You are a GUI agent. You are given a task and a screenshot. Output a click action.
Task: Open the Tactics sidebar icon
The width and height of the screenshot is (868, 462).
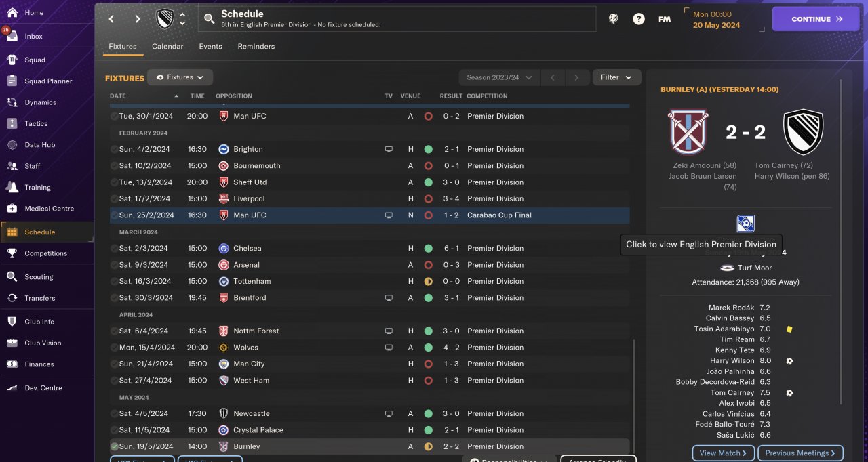click(x=12, y=123)
